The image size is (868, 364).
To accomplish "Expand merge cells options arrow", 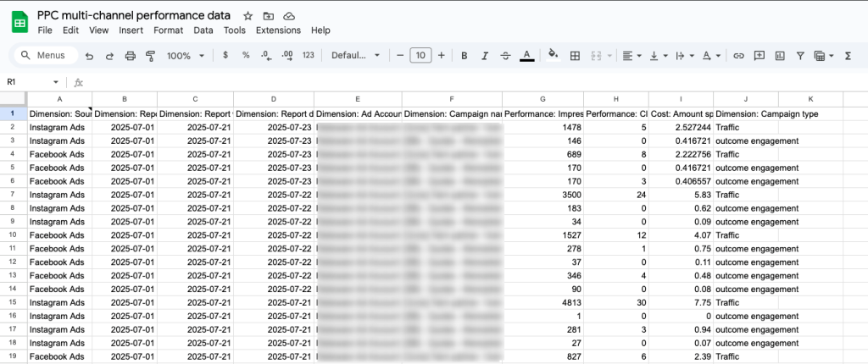I will (x=609, y=55).
